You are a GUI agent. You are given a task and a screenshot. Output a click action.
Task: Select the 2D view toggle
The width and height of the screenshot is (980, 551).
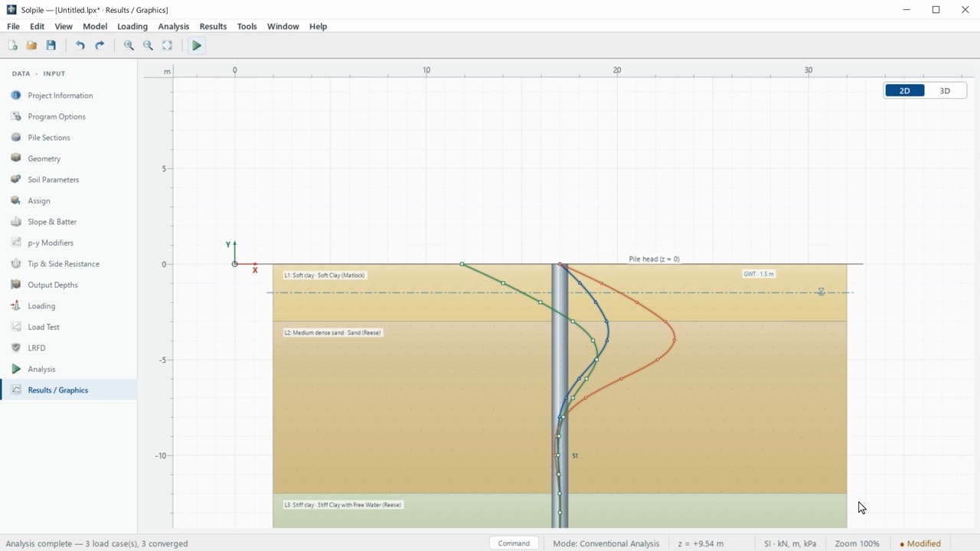coord(905,90)
